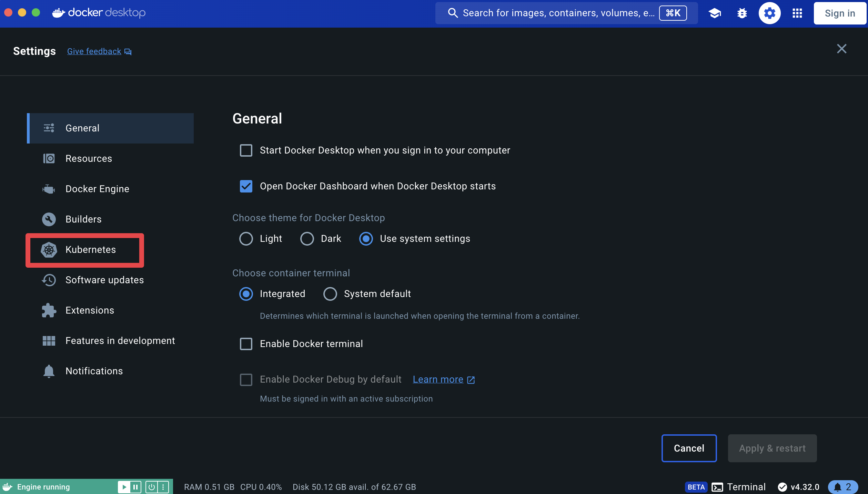Click the whale icon in the status bar

click(8, 487)
